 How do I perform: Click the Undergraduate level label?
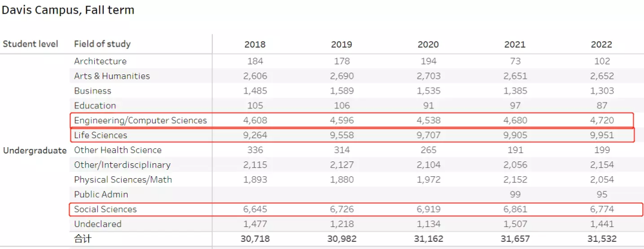click(x=35, y=150)
